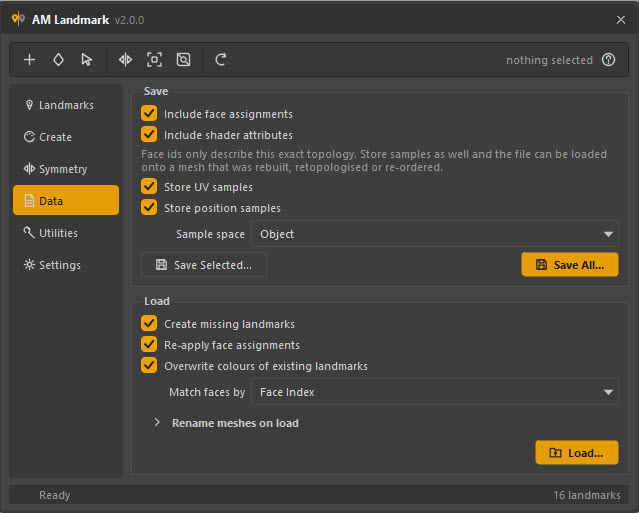Screen dimensions: 639x513
Task: Toggle Store position samples checkbox
Action: (149, 207)
